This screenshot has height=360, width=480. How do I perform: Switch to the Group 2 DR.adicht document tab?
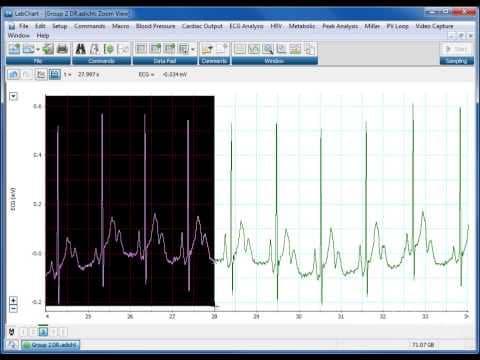[51, 345]
